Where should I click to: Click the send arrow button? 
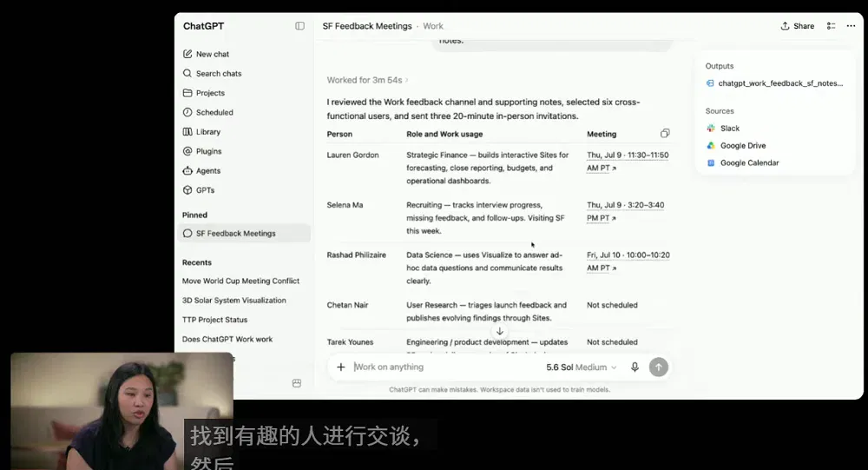658,367
